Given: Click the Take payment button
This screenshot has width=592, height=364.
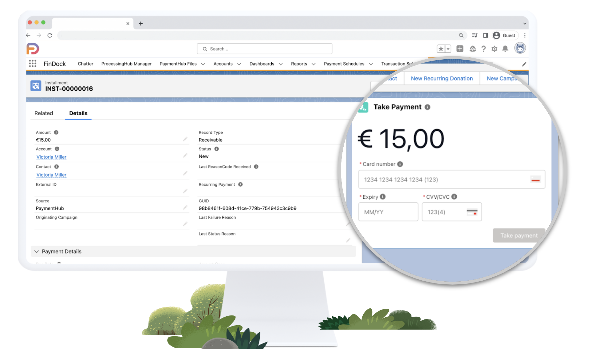Looking at the screenshot, I should (x=519, y=235).
